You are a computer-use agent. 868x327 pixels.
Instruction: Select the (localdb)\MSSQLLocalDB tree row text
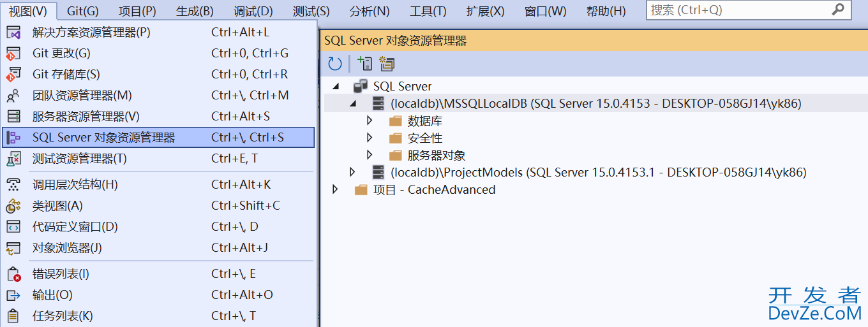click(x=596, y=103)
